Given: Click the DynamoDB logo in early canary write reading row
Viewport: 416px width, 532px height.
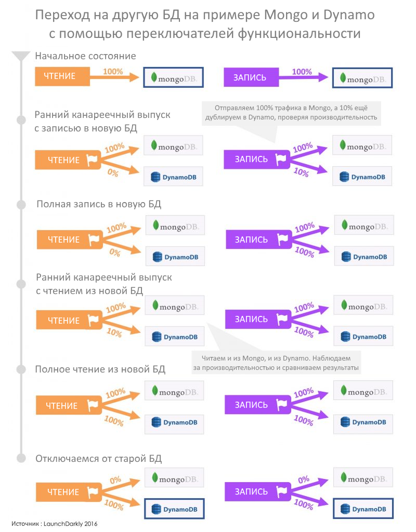Looking at the screenshot, I should [173, 176].
